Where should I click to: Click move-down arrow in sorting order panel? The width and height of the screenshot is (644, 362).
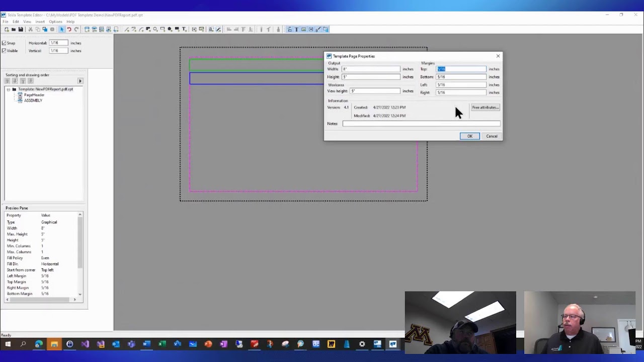15,81
